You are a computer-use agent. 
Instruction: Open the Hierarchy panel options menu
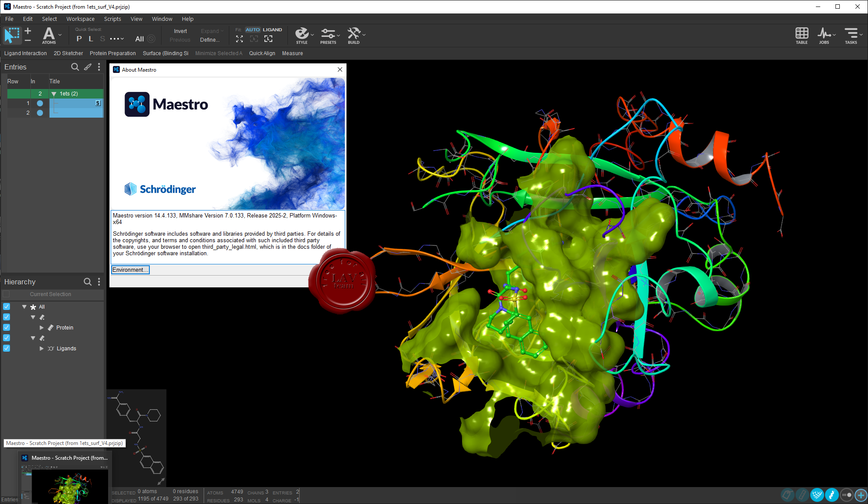pyautogui.click(x=99, y=282)
